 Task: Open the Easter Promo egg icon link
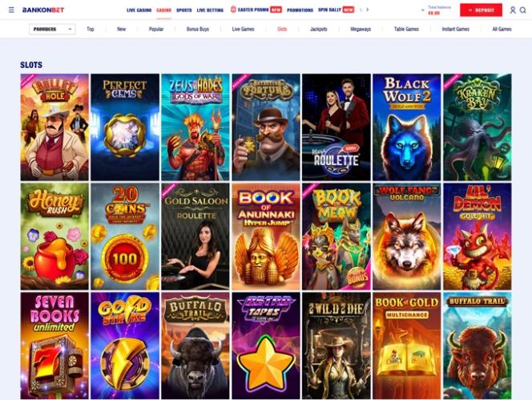pyautogui.click(x=233, y=10)
